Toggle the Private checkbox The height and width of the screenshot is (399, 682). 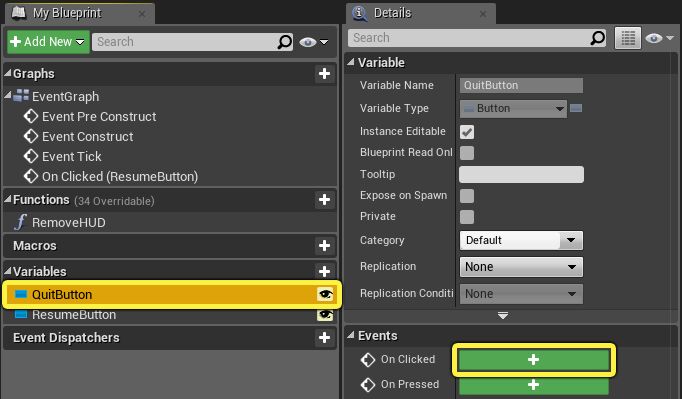(467, 217)
